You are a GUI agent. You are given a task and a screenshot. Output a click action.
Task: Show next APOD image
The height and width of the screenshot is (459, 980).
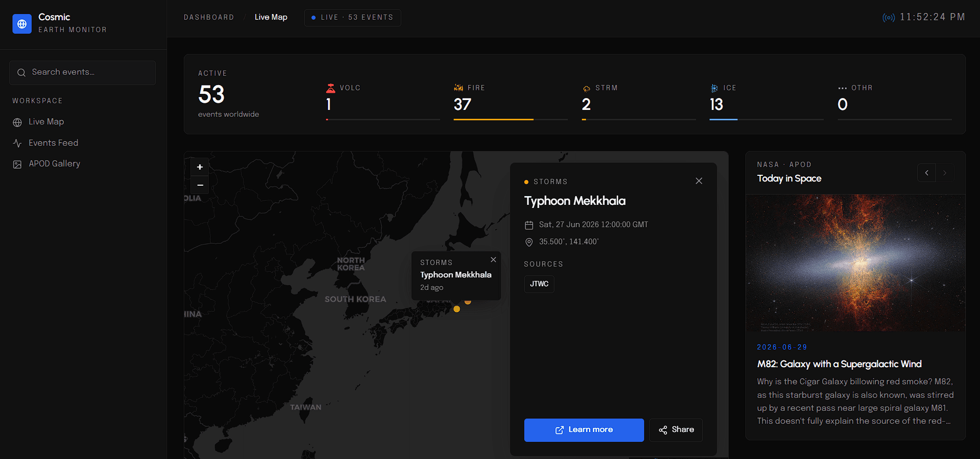click(x=945, y=173)
